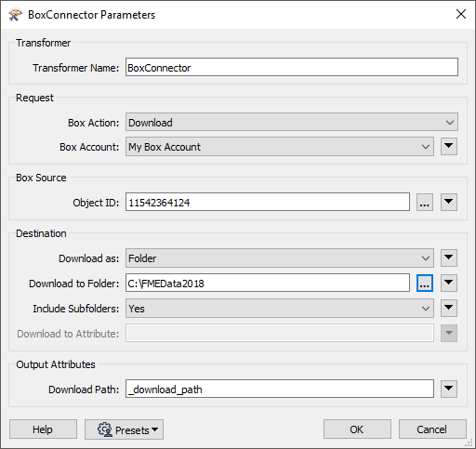Close the BoxConnector Parameters dialog
Viewport: 476px width, 449px height.
point(461,14)
